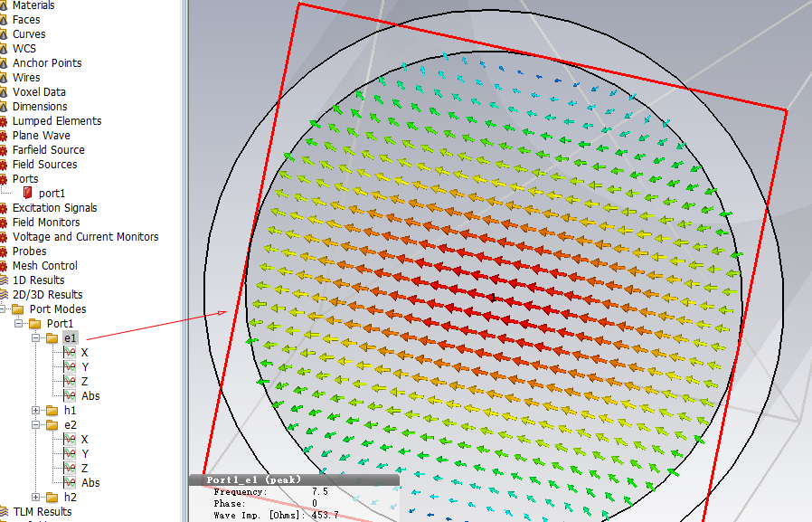Select Mesh Control tree item
This screenshot has height=522, width=812.
coord(45,266)
